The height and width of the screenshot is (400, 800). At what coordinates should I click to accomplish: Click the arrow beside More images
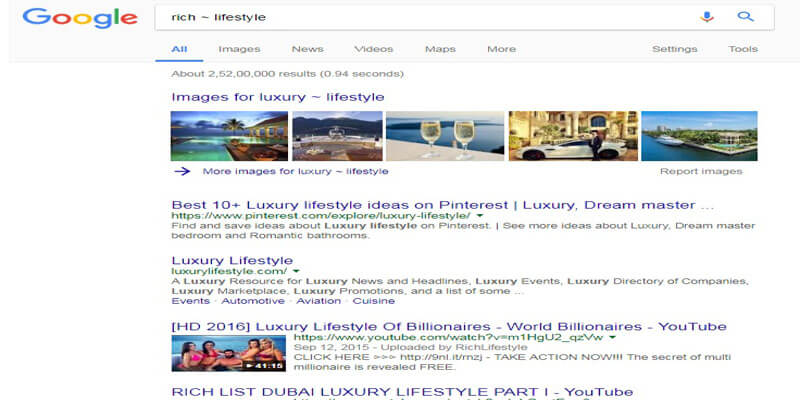(x=182, y=171)
